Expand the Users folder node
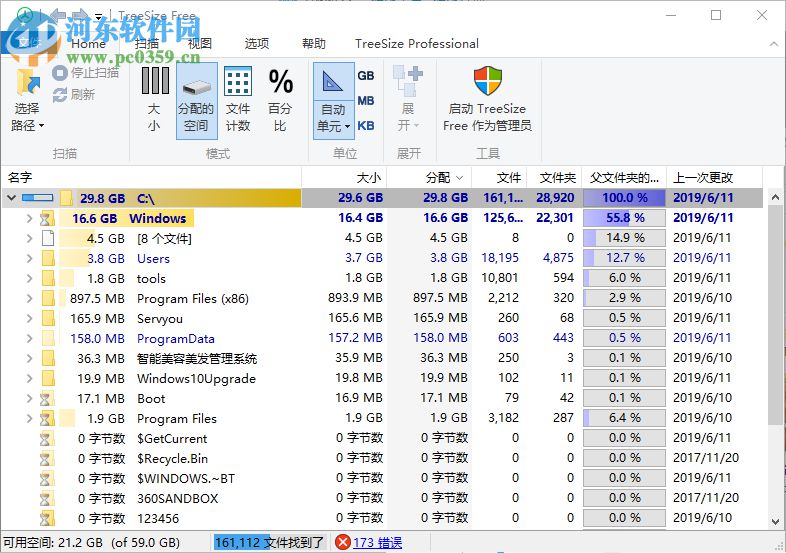786x553 pixels. click(x=29, y=258)
